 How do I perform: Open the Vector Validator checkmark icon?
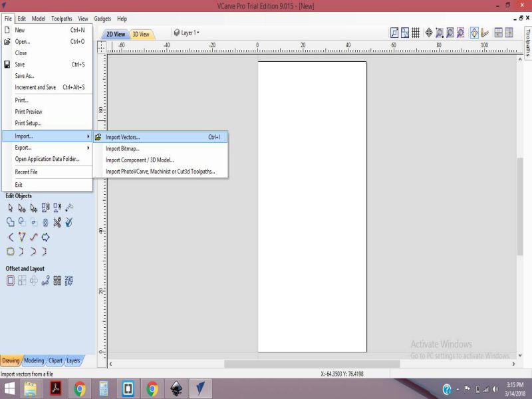(x=69, y=222)
